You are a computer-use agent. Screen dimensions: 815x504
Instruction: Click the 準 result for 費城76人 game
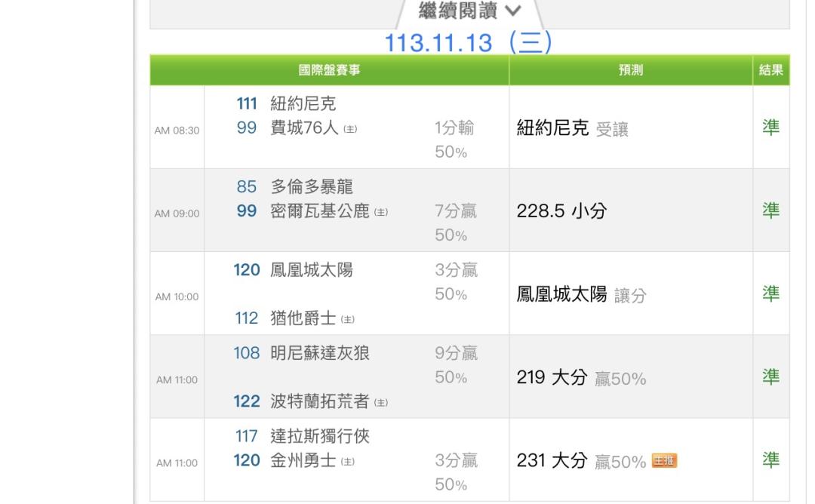click(x=770, y=128)
